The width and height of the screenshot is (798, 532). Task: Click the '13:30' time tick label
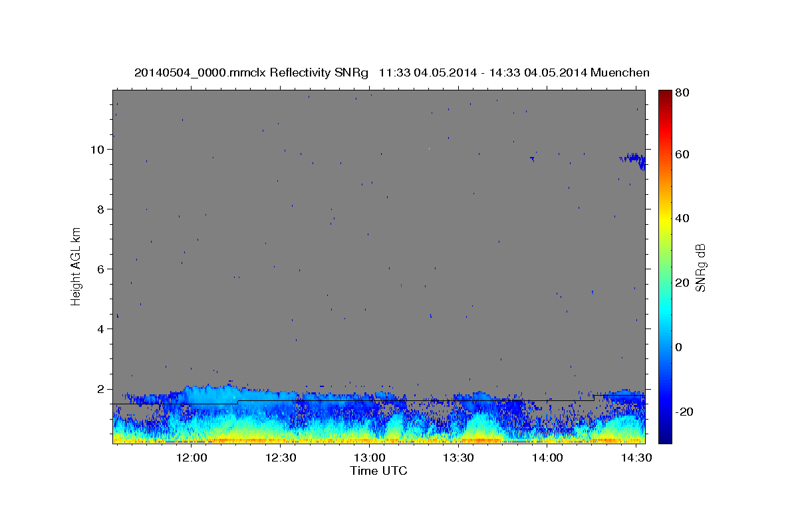point(458,458)
